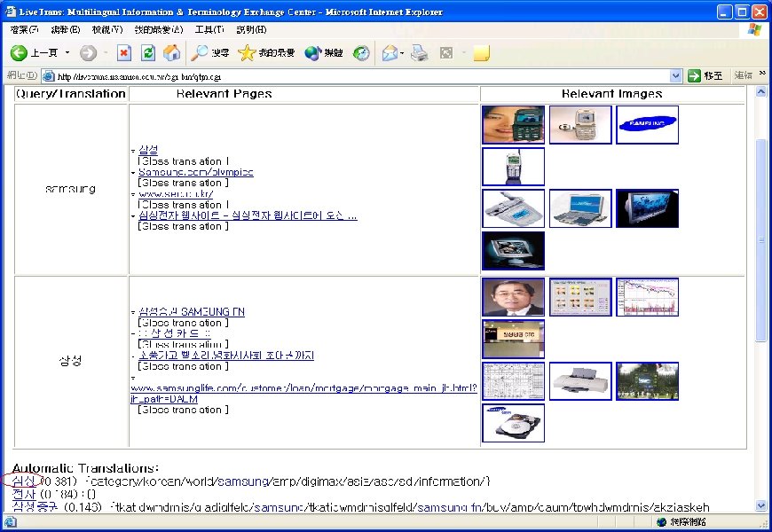Click the address bar URL field
The height and width of the screenshot is (532, 772).
[x=362, y=76]
